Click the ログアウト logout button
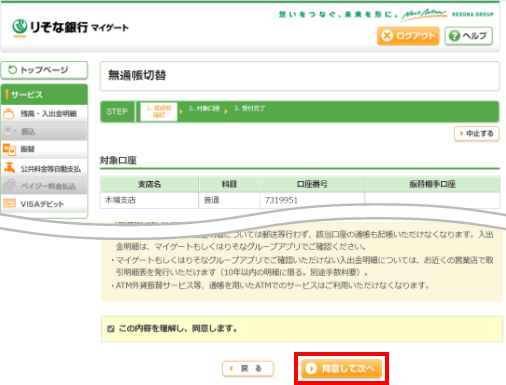 coord(408,36)
